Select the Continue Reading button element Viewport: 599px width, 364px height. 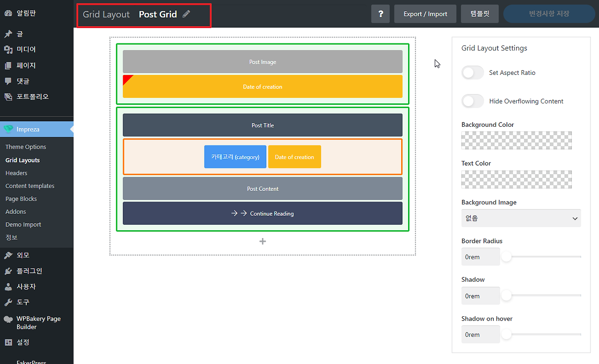[x=263, y=213]
